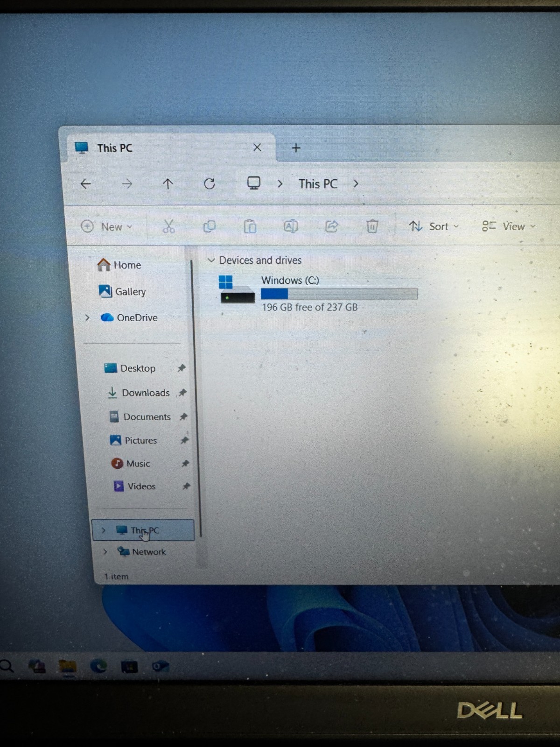560x747 pixels.
Task: Collapse the Devices and drives group
Action: 211,260
